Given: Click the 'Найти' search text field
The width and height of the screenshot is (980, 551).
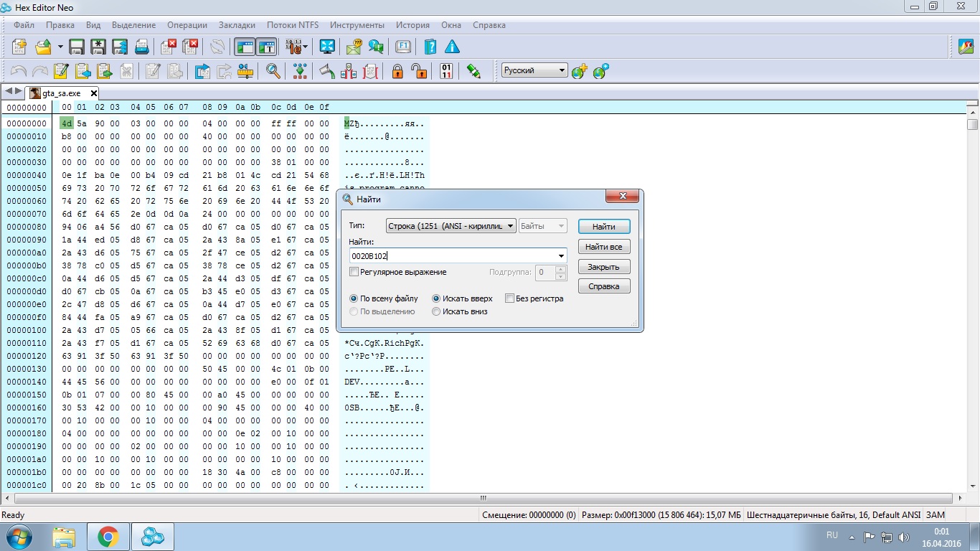Looking at the screenshot, I should pos(452,256).
